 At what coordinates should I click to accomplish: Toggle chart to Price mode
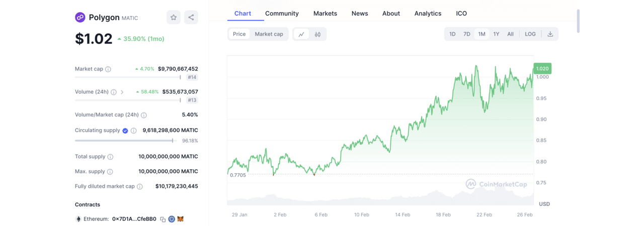pos(239,34)
